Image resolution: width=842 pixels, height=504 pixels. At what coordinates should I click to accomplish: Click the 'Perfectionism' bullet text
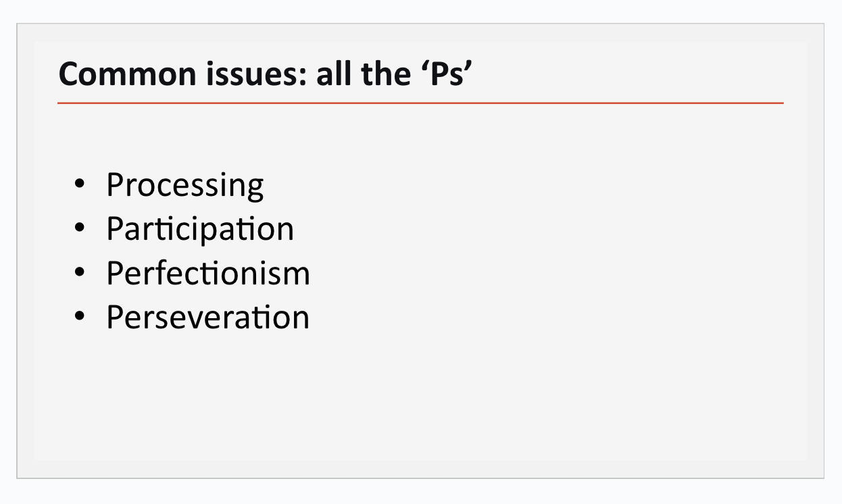click(208, 273)
